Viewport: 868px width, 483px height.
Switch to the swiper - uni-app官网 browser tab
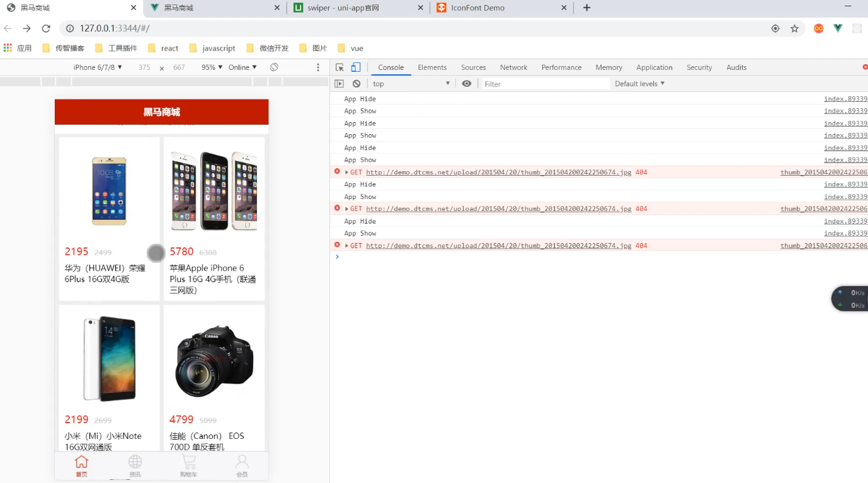358,8
